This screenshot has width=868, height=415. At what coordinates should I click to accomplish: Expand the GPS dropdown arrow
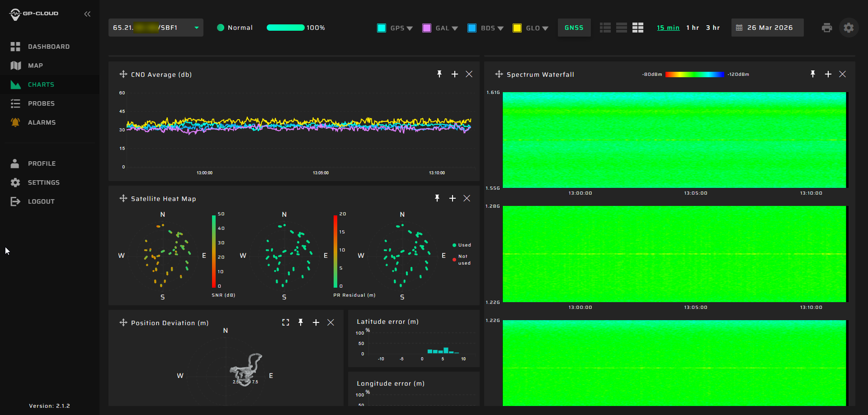click(x=410, y=28)
